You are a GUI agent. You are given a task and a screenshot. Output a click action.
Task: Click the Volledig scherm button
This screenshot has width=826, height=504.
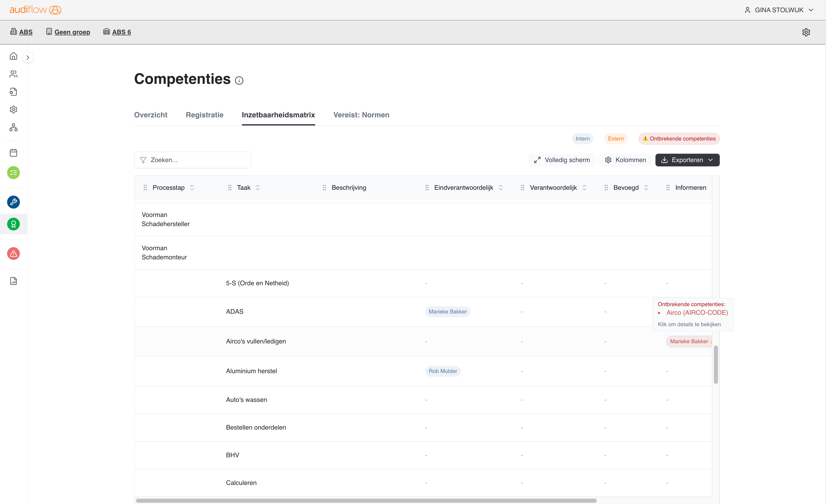click(x=562, y=160)
